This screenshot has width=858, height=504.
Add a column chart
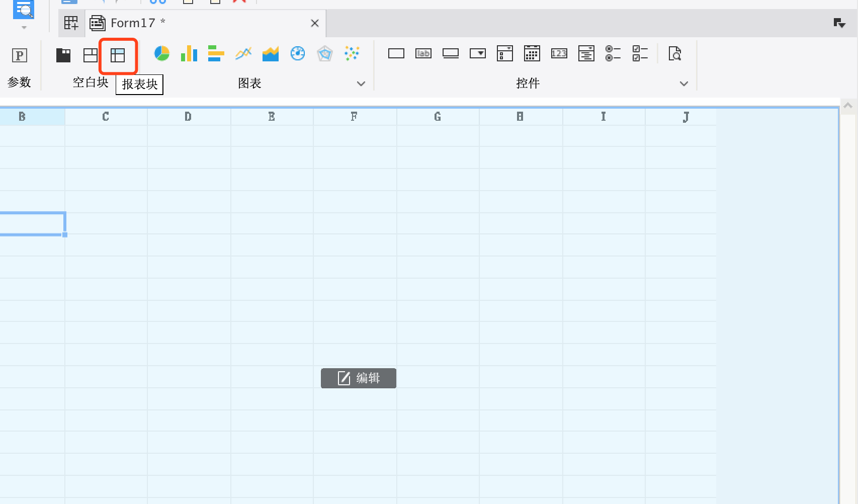(x=189, y=53)
